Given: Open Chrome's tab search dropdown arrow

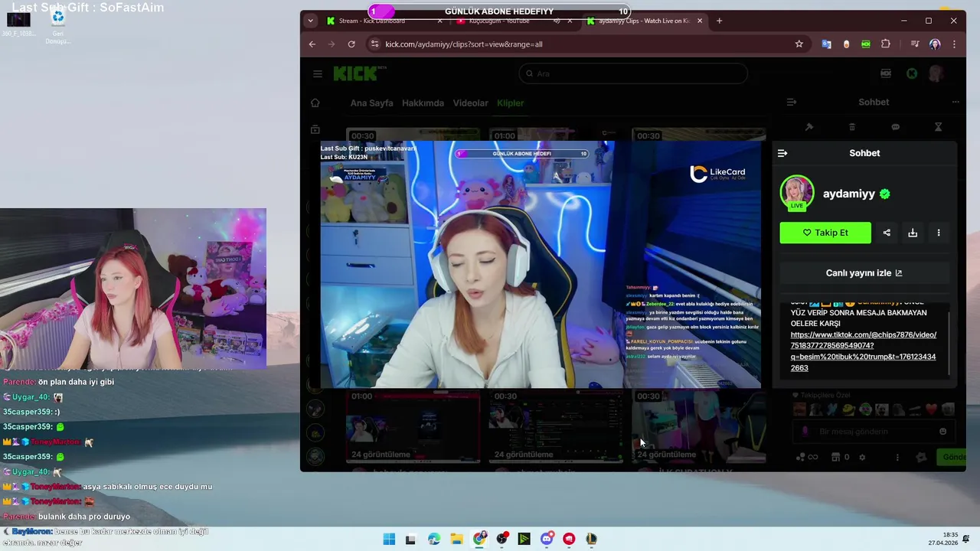Looking at the screenshot, I should click(310, 21).
